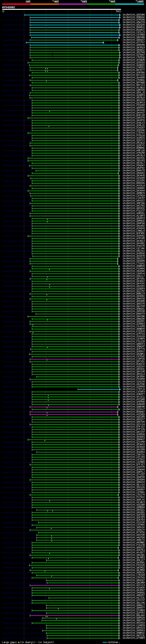Open hit UniRef100_A7PE98
The width and height of the screenshot is (146, 644).
[x=134, y=20]
